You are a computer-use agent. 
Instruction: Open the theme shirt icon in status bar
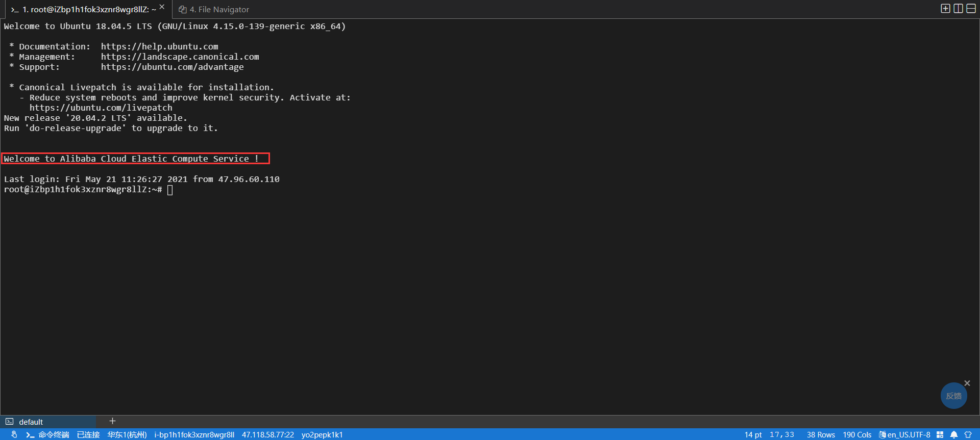[968, 435]
